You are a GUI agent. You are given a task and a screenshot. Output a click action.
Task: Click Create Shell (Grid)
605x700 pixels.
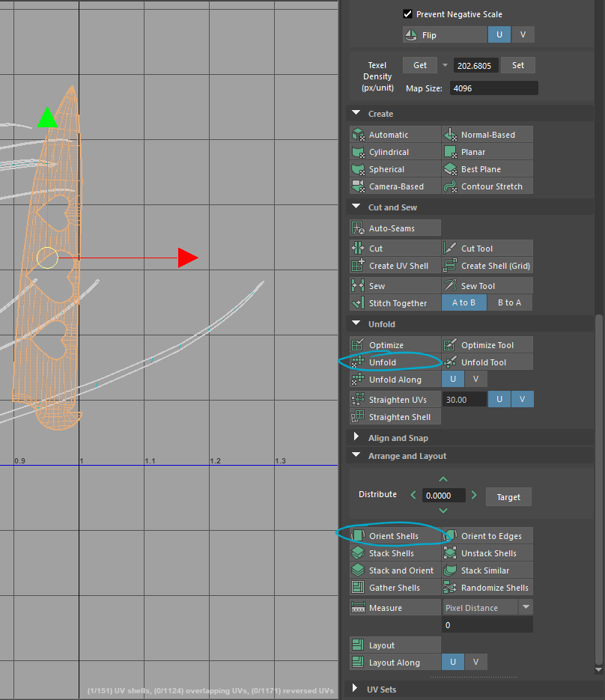[487, 266]
